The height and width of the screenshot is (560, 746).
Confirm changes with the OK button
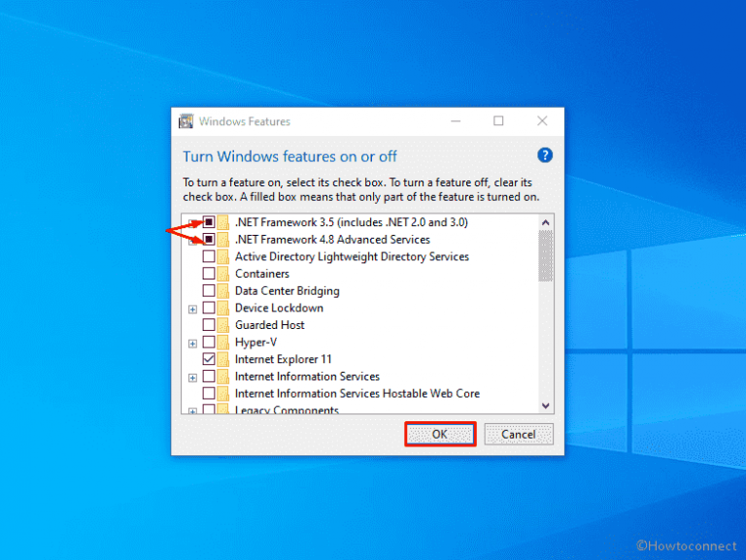click(x=440, y=434)
